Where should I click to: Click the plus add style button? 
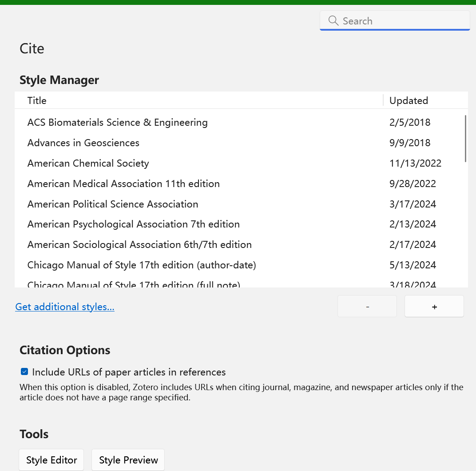point(434,306)
